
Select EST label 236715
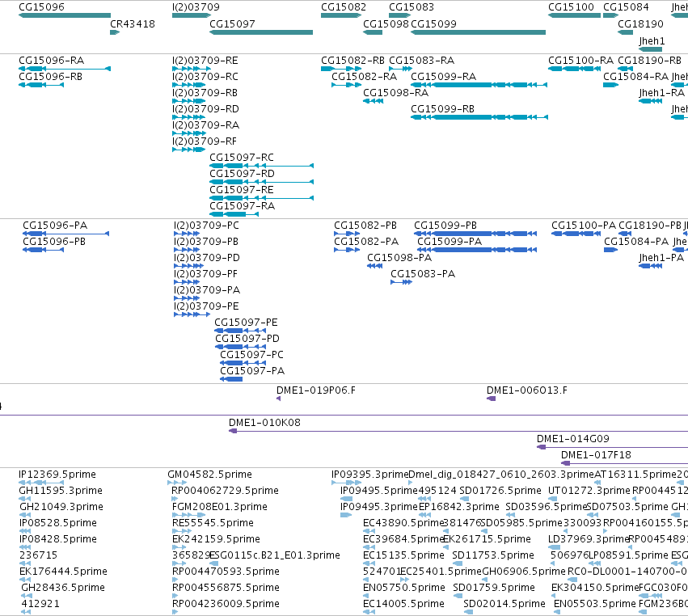tap(39, 555)
